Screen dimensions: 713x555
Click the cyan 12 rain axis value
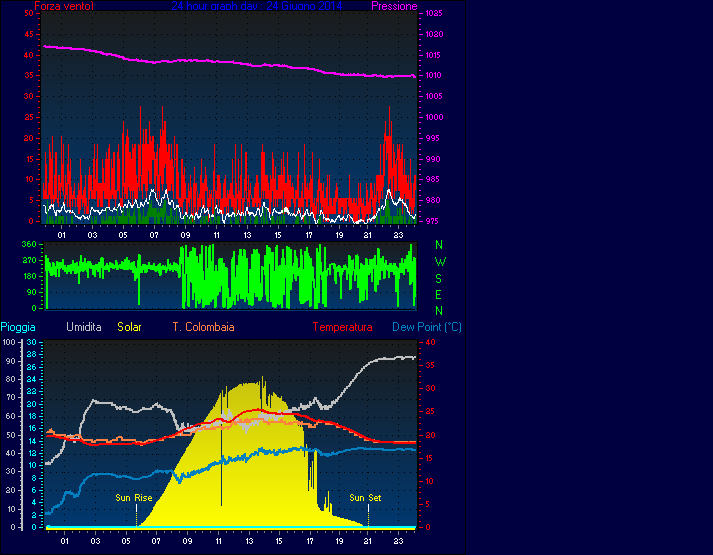point(32,453)
